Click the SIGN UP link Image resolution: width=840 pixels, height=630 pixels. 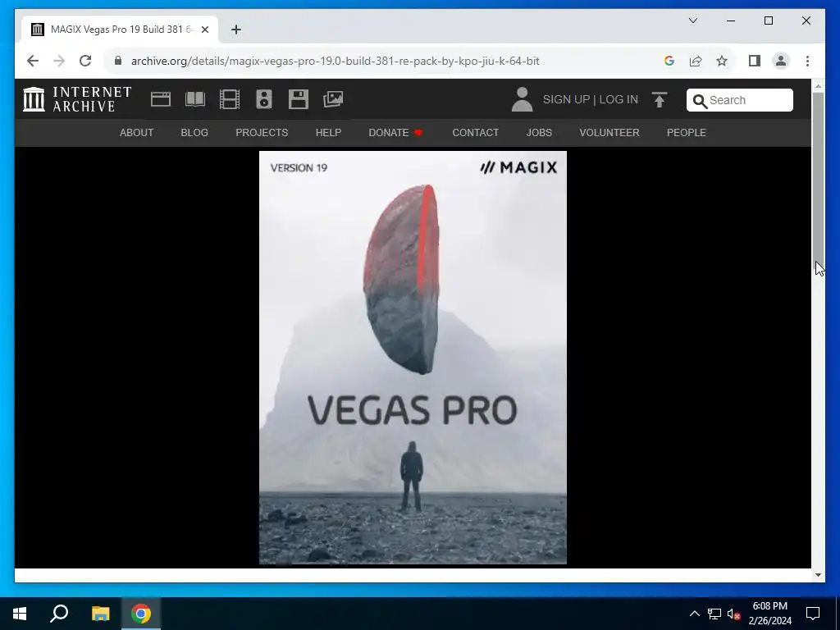tap(566, 99)
